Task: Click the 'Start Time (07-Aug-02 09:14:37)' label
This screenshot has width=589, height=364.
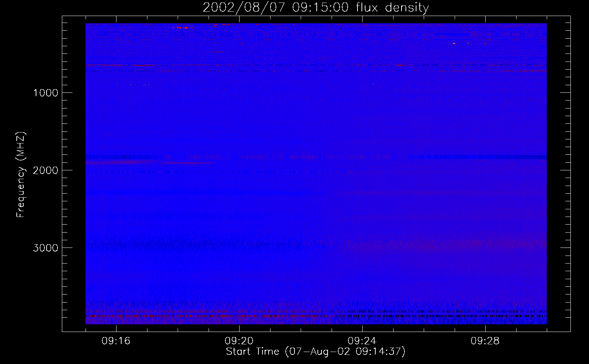Action: 316,352
